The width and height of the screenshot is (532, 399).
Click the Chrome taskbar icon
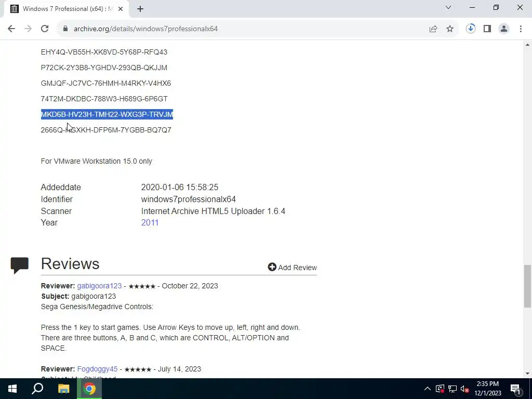coord(89,389)
